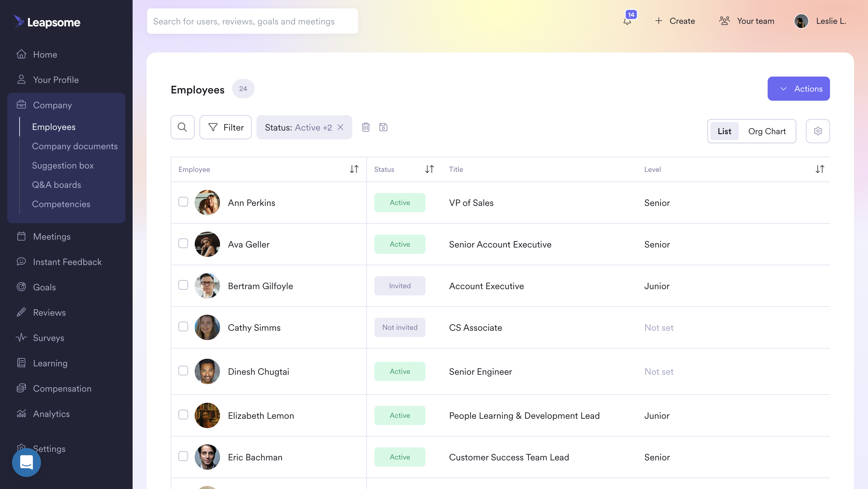
Task: Tick the checkbox next to Dinesh Chugtai
Action: coord(183,371)
